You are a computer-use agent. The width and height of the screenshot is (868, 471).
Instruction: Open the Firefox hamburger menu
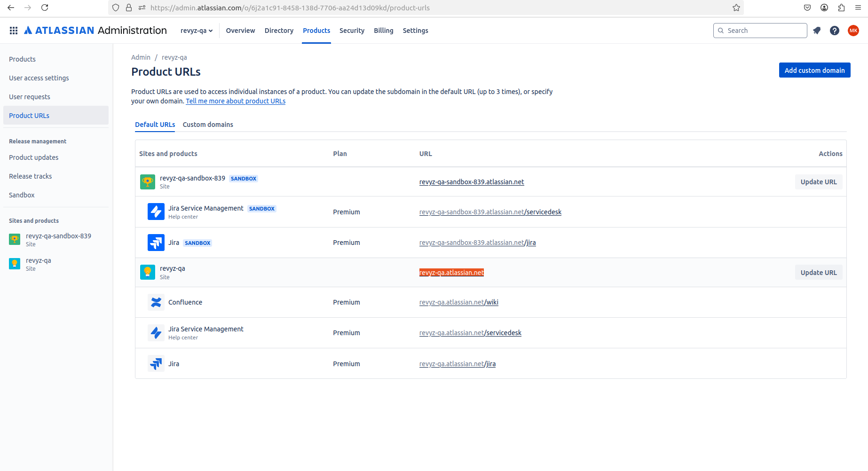[858, 8]
